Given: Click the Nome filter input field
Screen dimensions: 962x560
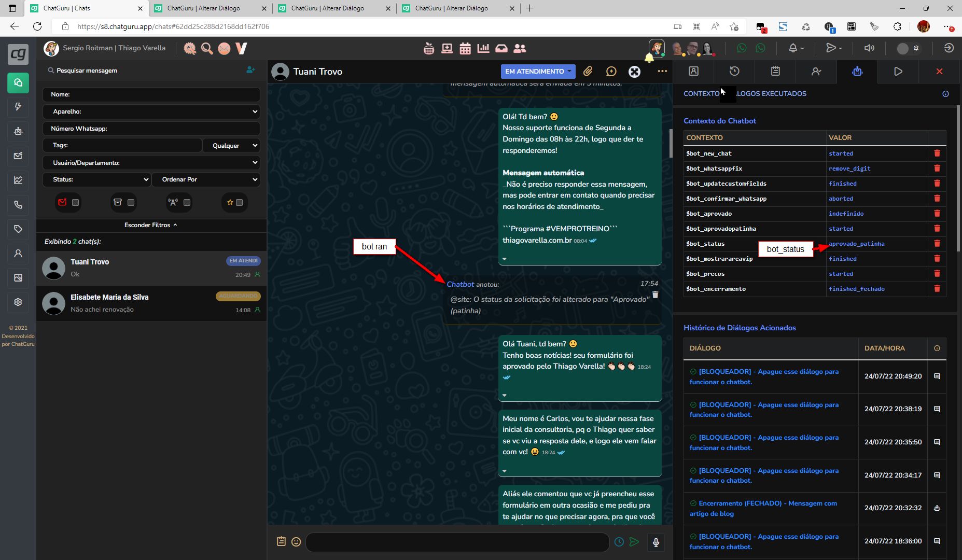Looking at the screenshot, I should pyautogui.click(x=151, y=94).
